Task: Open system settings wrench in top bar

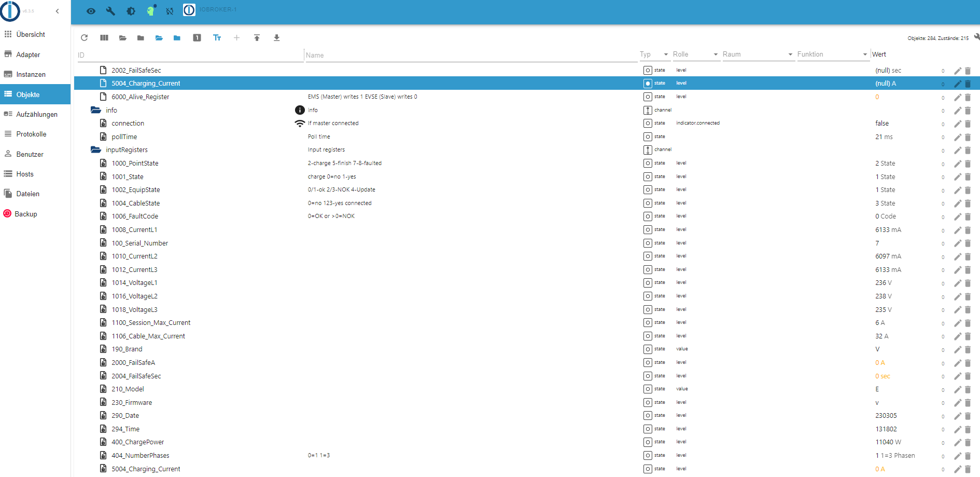Action: pos(110,11)
